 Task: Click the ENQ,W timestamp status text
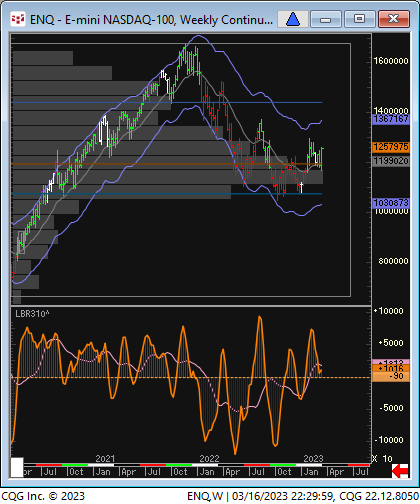click(302, 496)
